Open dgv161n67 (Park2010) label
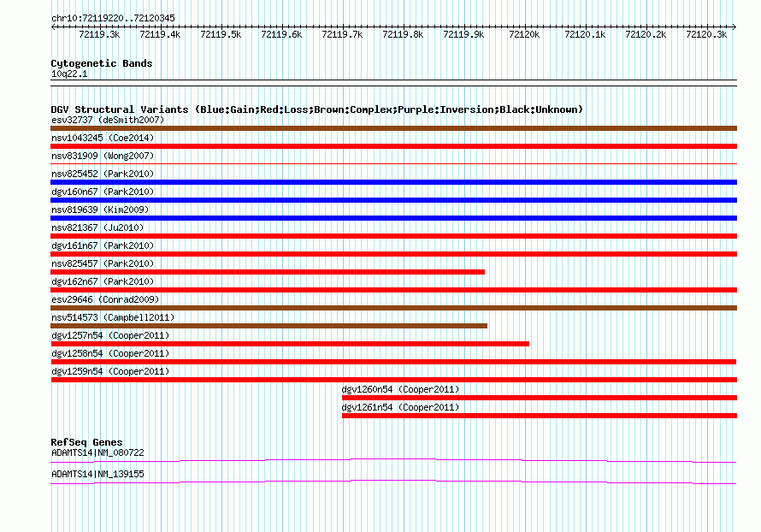Screen dimensions: 761x532 pyautogui.click(x=103, y=245)
